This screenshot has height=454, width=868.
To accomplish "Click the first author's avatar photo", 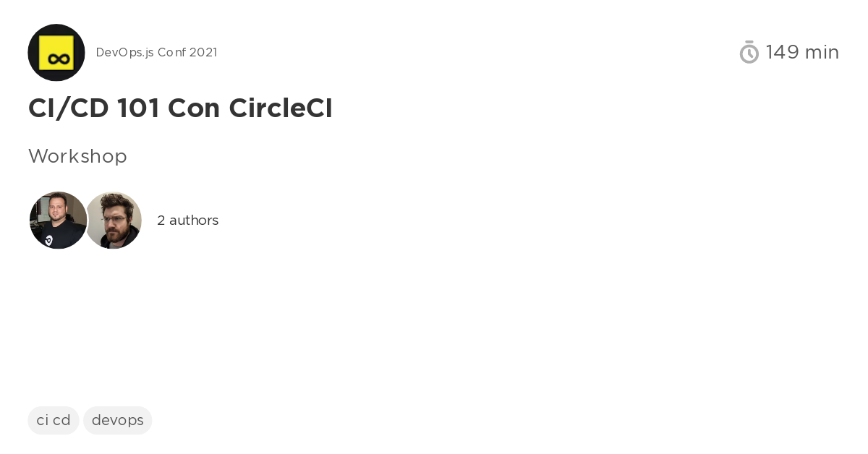I will coord(58,220).
